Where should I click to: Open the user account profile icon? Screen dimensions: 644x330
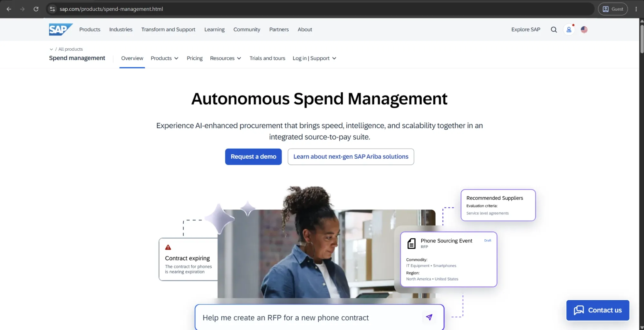tap(569, 30)
